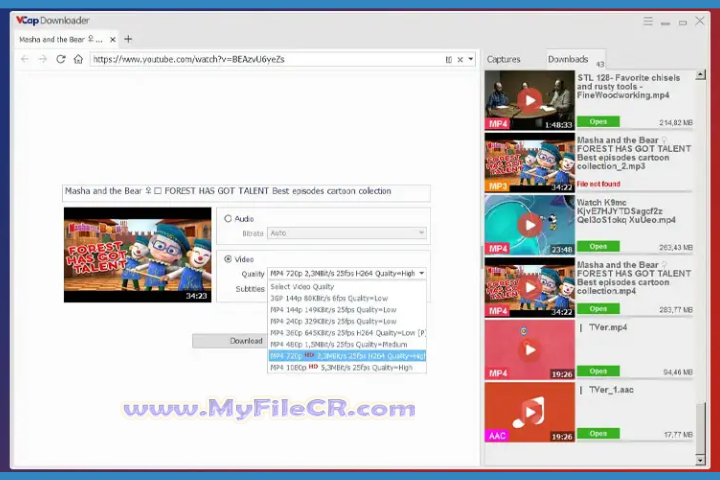Image resolution: width=720 pixels, height=480 pixels.
Task: Click the STL 128 Favorite chisels file name
Action: [x=628, y=86]
